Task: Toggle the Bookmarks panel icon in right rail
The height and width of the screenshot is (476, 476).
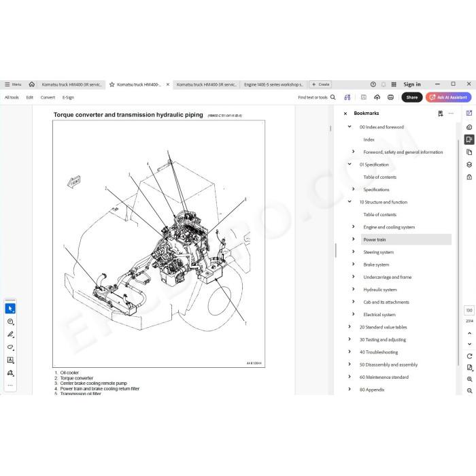Action: (469, 139)
